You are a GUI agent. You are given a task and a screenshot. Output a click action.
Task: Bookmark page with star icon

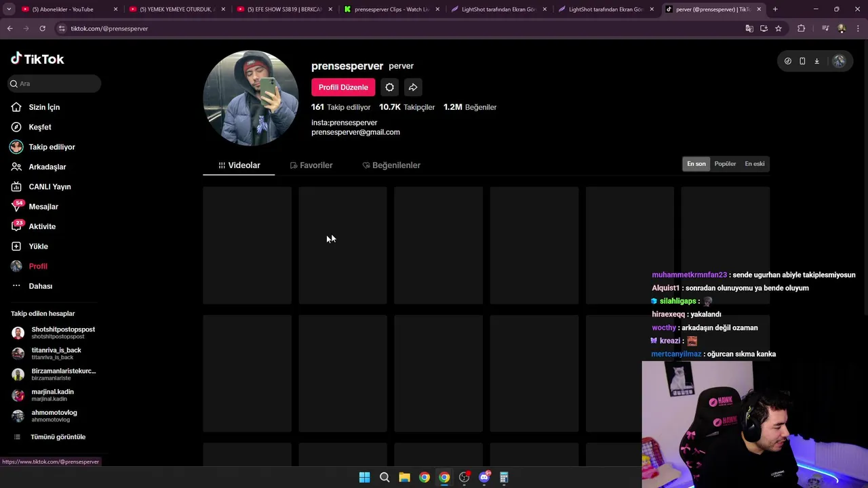(778, 28)
